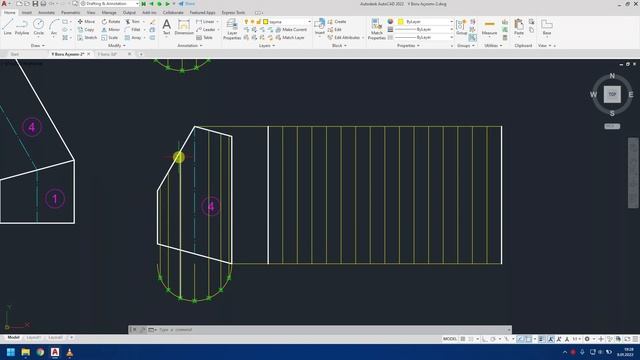Open the Output ribbon tab

pyautogui.click(x=129, y=13)
